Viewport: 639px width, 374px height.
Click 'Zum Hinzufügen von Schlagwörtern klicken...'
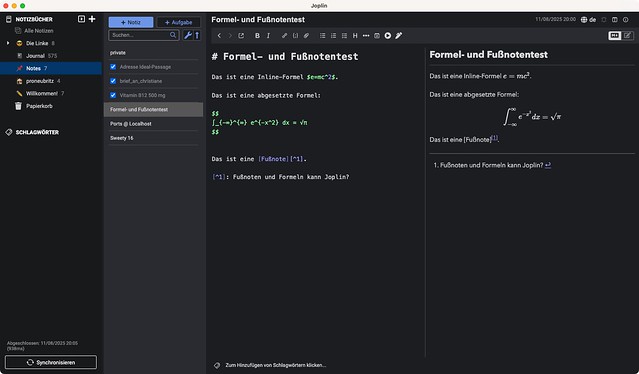pyautogui.click(x=275, y=365)
